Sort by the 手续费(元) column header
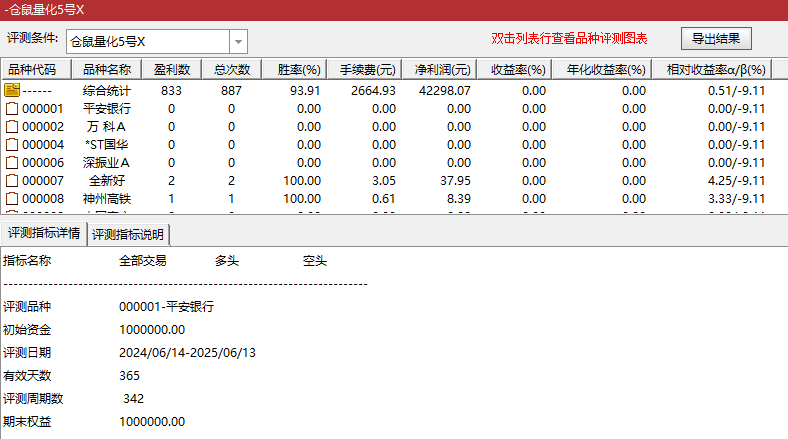 coord(364,69)
